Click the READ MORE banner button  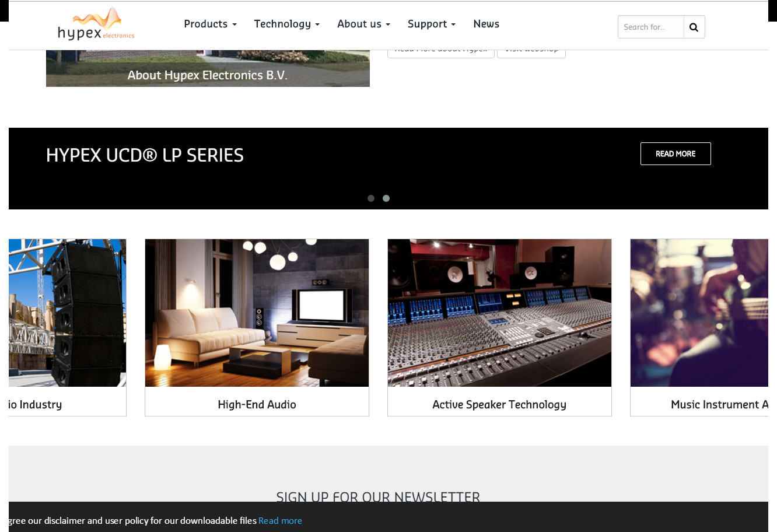point(675,154)
